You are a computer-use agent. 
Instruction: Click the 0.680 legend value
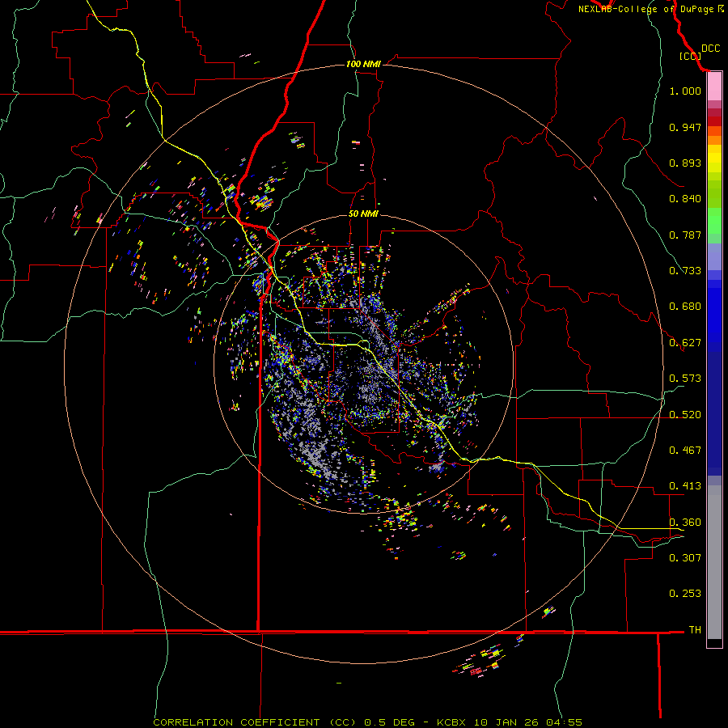pyautogui.click(x=685, y=307)
